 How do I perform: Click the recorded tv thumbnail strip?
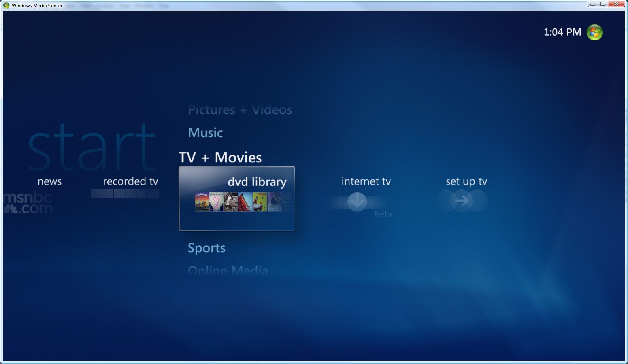tap(125, 194)
